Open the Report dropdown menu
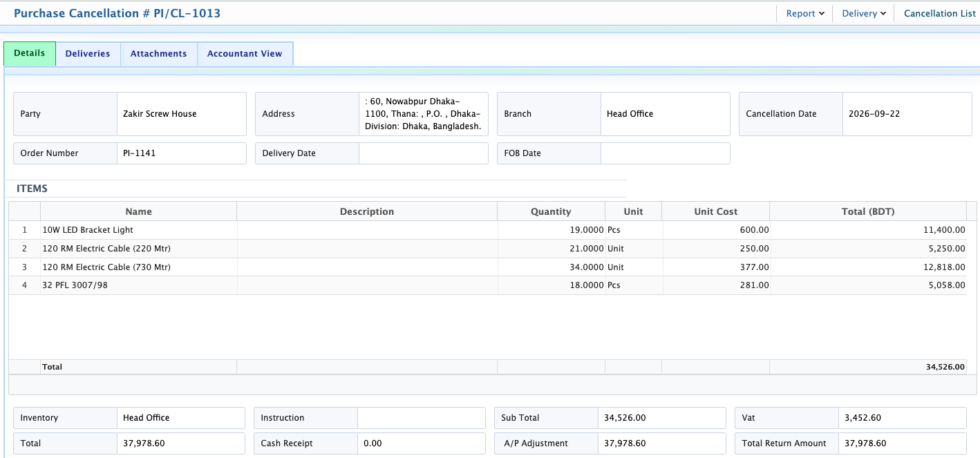980x458 pixels. 805,13
